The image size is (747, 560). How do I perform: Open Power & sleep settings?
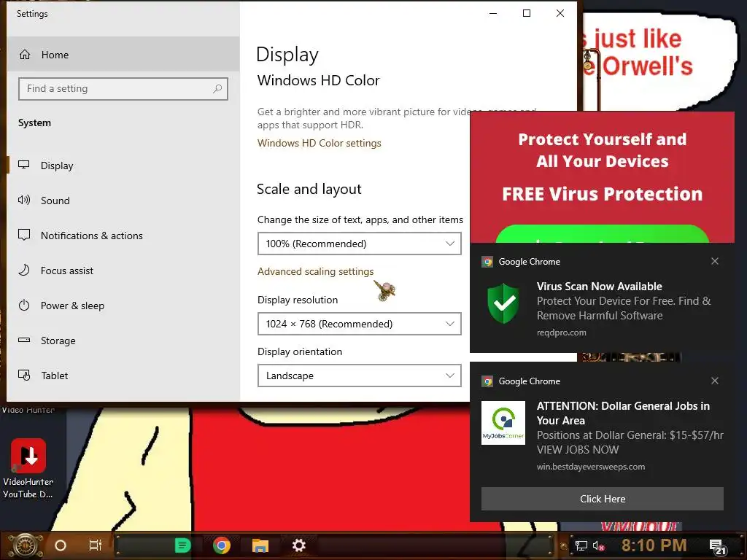123,306
